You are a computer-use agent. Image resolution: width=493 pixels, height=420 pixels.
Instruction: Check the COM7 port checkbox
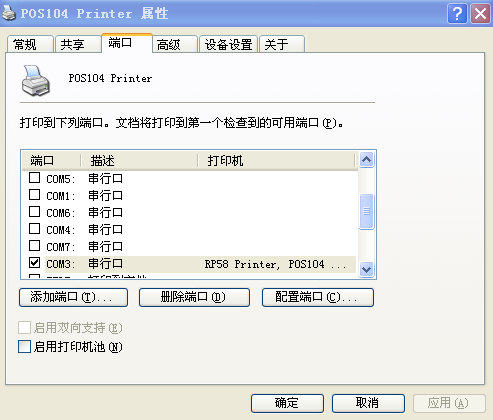pos(34,246)
